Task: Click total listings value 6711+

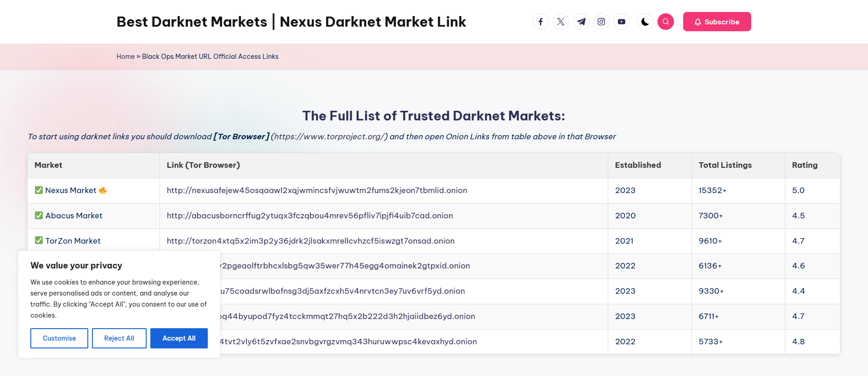Action: pos(709,316)
